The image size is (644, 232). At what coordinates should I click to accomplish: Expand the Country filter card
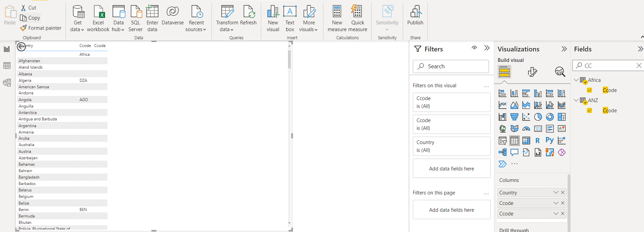451,146
